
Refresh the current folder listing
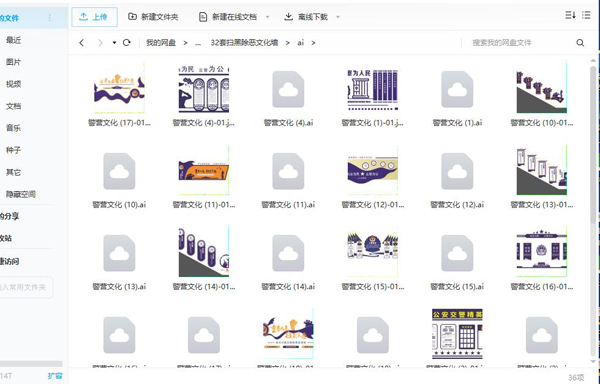[127, 42]
